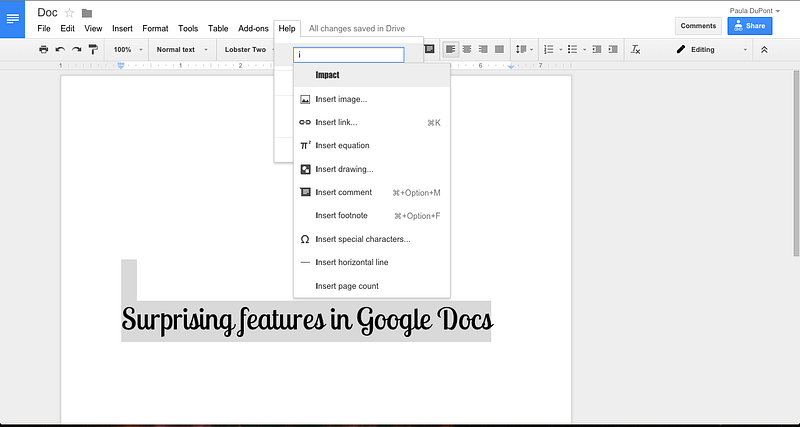Click the redo arrow icon

(76, 49)
